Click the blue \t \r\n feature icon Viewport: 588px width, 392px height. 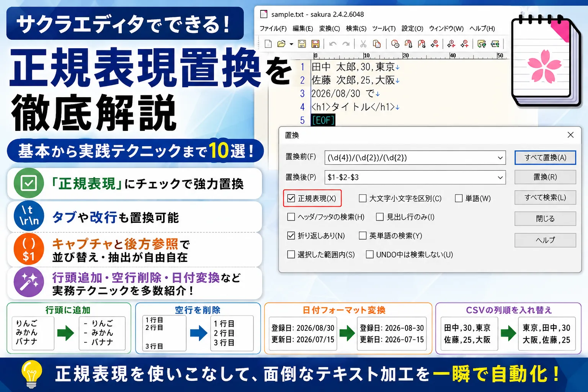tap(29, 216)
